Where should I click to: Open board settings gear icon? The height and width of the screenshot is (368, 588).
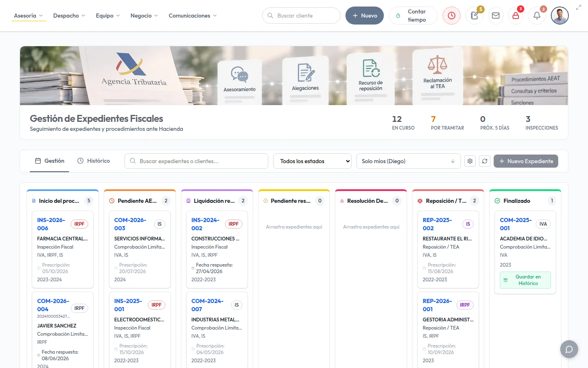click(470, 161)
